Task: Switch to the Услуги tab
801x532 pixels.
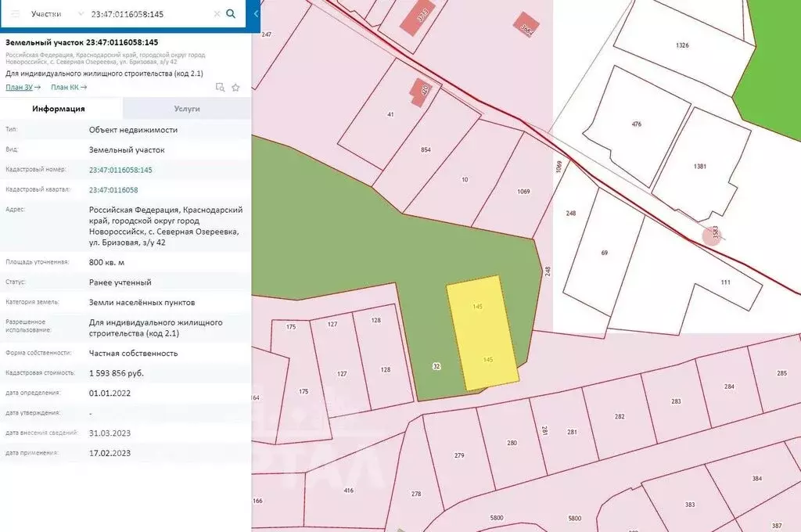Action: [x=186, y=109]
